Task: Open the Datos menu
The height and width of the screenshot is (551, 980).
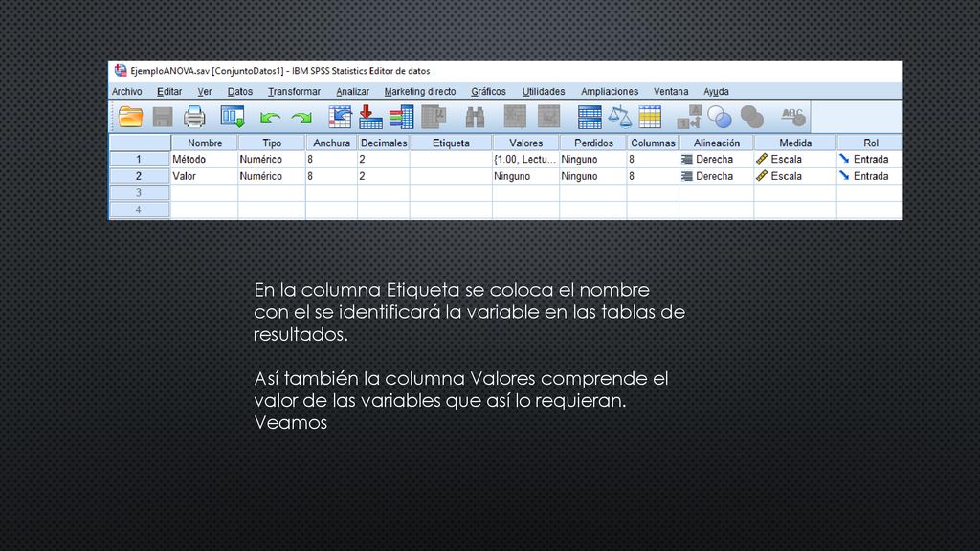Action: tap(240, 91)
